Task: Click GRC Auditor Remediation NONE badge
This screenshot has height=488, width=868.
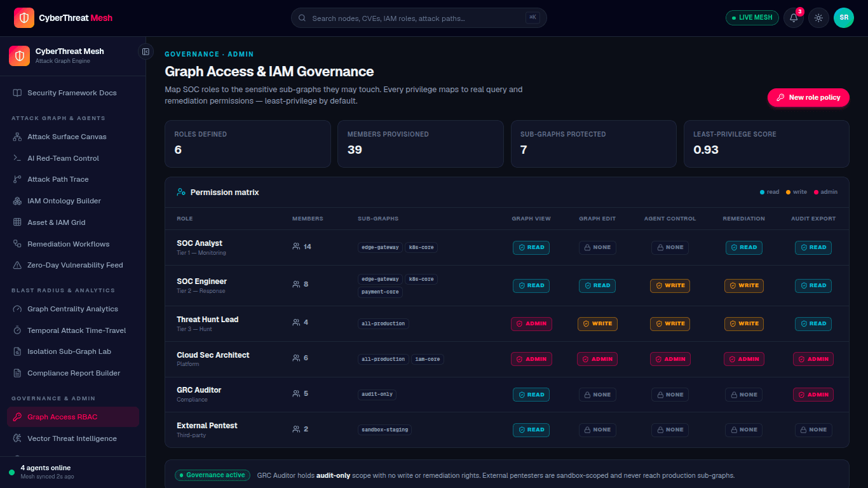Action: [x=744, y=395]
